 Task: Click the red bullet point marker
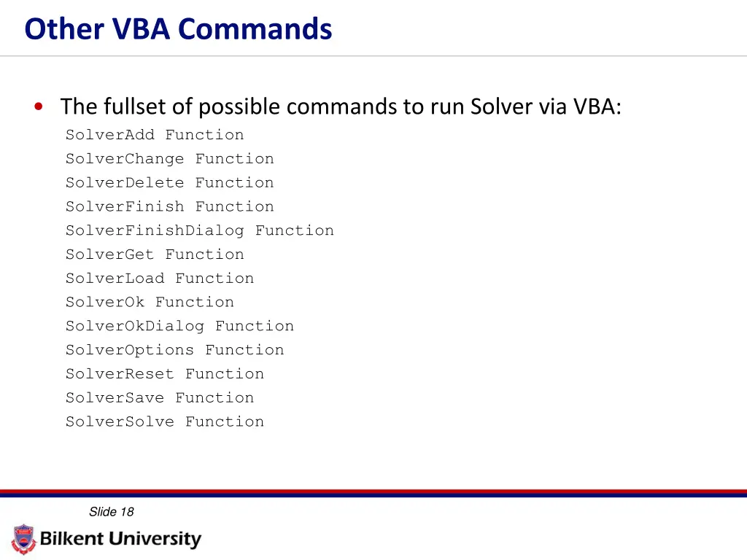[x=38, y=107]
